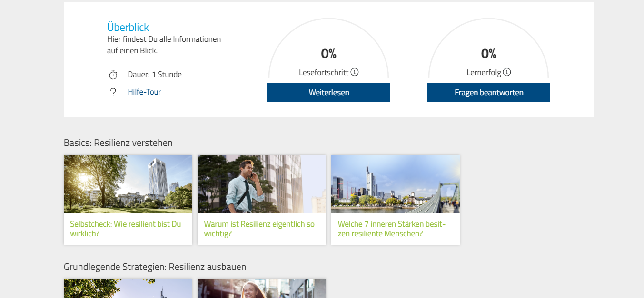
Task: Click the man-on-phone thumbnail
Action: (x=262, y=184)
